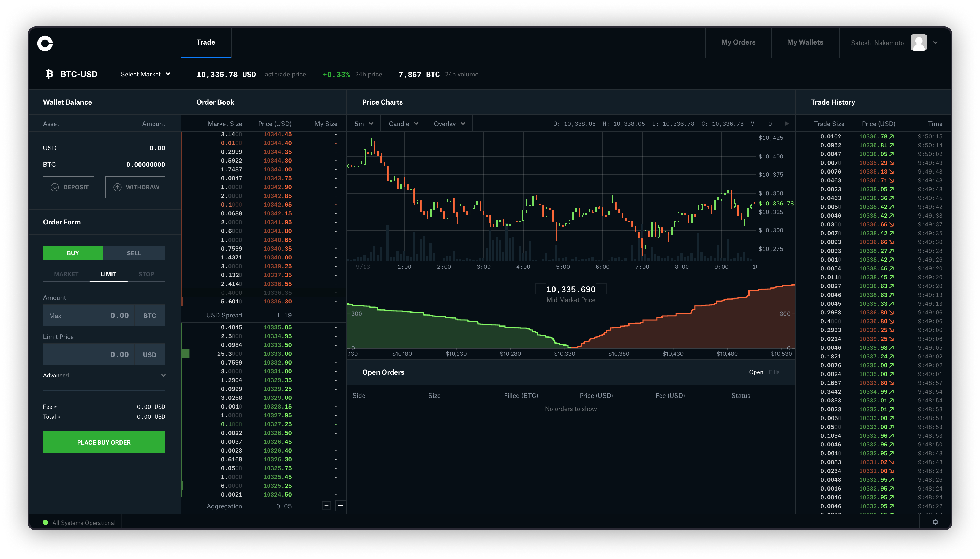Viewport: 980px width, 559px height.
Task: Select the LIMIT order type tab
Action: click(108, 274)
